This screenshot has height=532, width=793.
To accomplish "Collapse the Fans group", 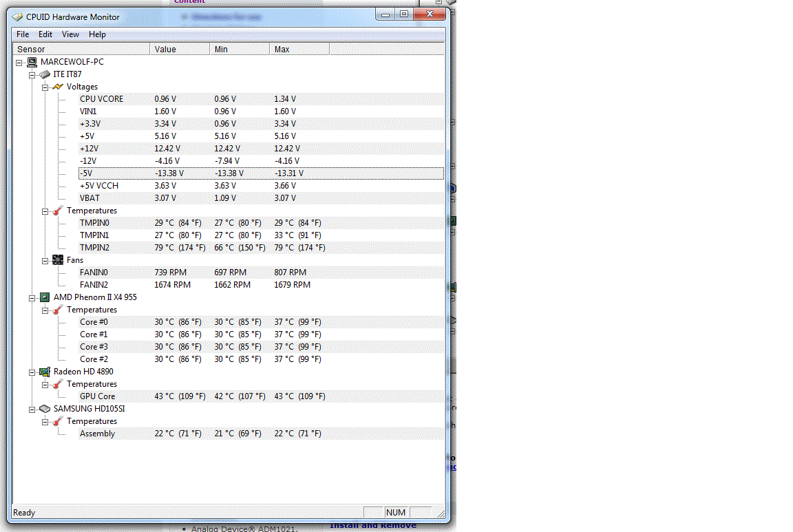I will pos(45,261).
